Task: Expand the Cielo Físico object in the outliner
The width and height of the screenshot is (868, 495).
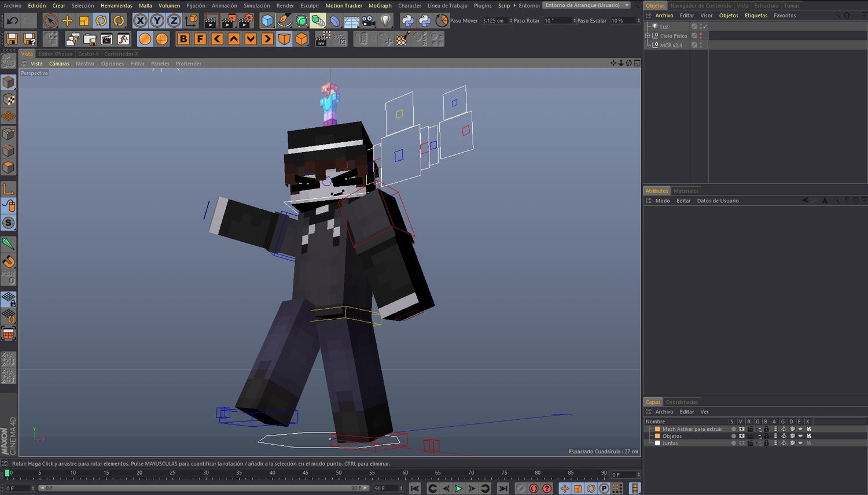Action: (x=647, y=36)
